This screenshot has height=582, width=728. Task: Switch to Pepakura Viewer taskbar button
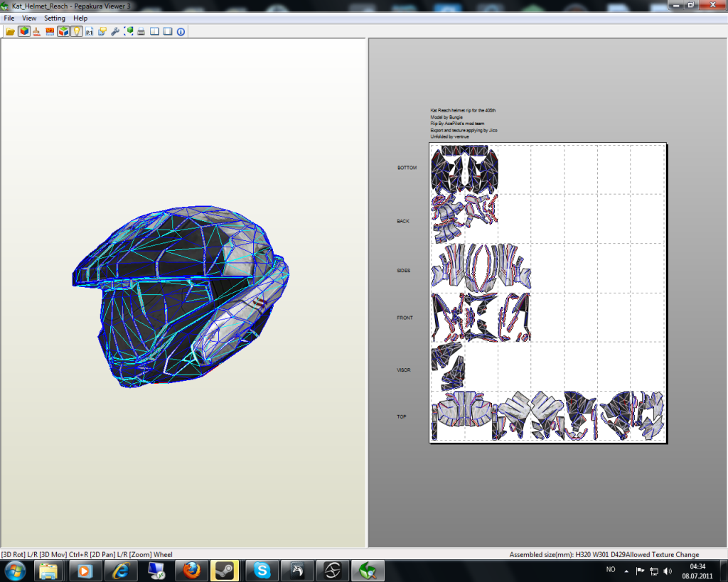pos(368,571)
